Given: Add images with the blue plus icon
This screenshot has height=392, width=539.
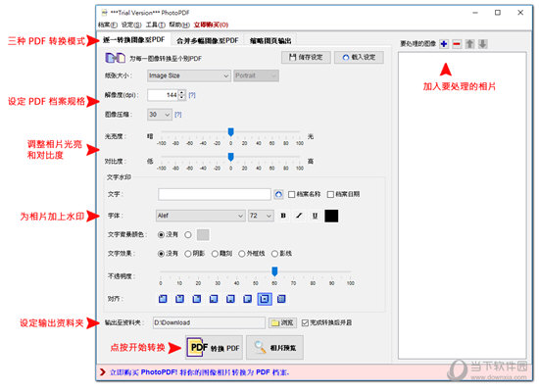Looking at the screenshot, I should click(444, 44).
